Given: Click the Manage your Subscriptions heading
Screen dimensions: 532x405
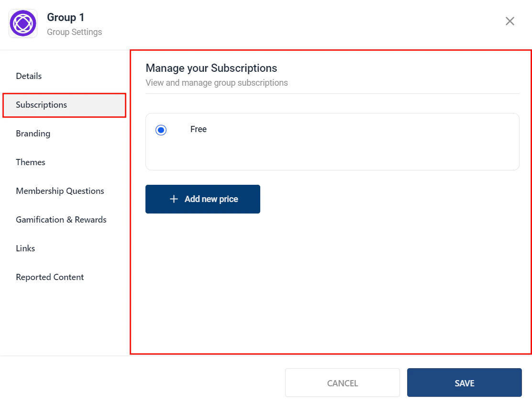Looking at the screenshot, I should pos(211,68).
